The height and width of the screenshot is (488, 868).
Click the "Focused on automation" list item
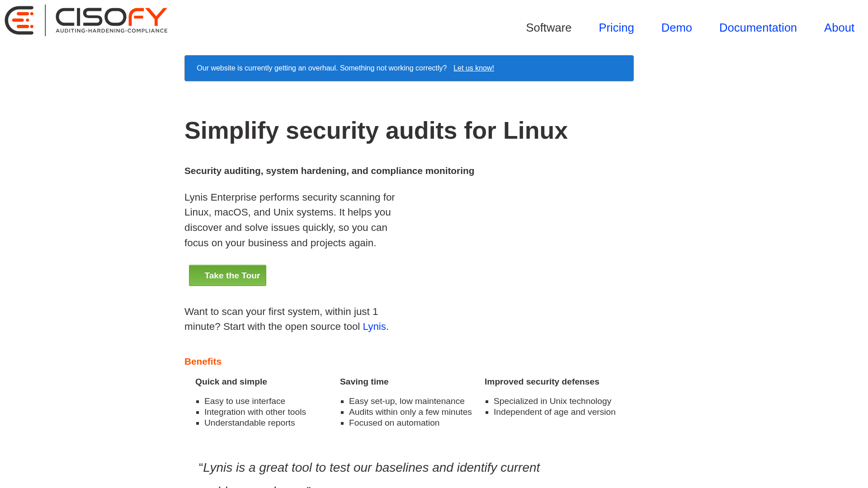tap(394, 422)
